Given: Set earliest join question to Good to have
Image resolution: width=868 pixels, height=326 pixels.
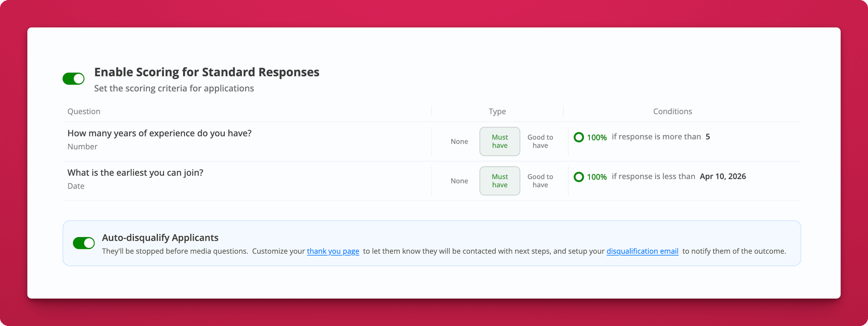Looking at the screenshot, I should (x=540, y=181).
